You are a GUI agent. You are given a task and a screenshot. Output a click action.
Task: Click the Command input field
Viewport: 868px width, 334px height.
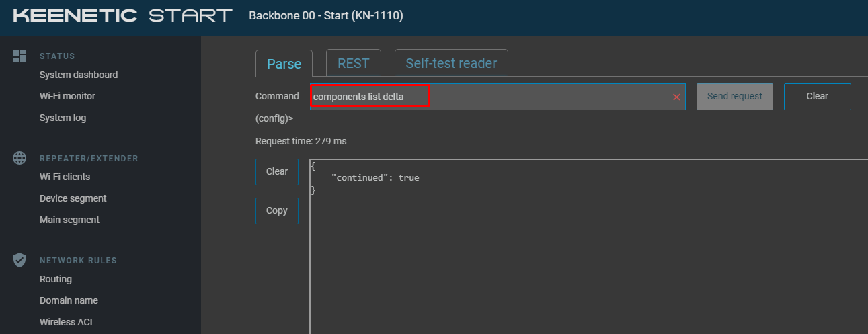[498, 97]
